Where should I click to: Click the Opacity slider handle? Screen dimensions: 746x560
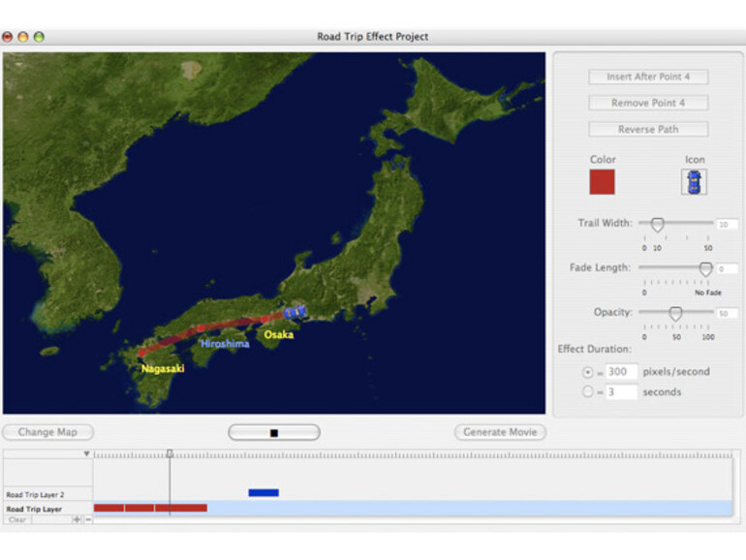click(x=675, y=313)
